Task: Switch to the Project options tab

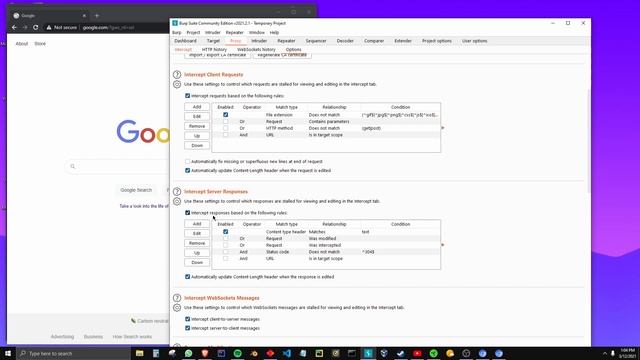Action: [x=437, y=41]
